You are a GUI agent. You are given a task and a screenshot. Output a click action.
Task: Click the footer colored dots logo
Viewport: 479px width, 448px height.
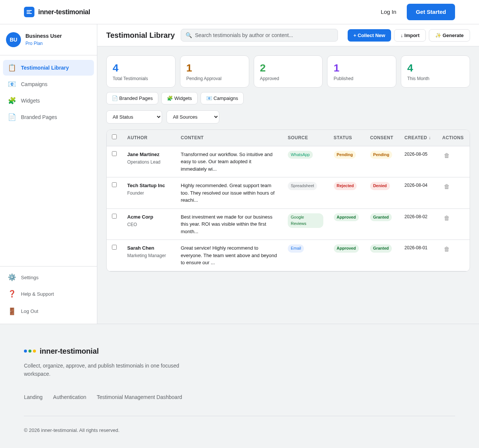click(x=30, y=351)
